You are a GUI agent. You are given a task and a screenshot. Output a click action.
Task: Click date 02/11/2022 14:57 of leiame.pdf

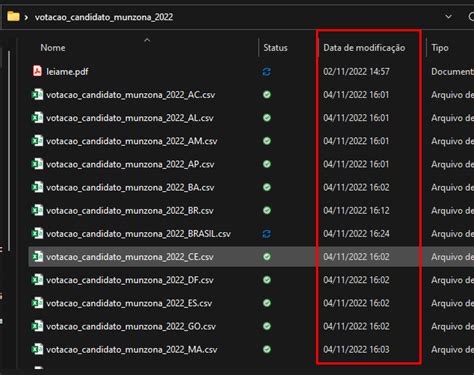(356, 71)
